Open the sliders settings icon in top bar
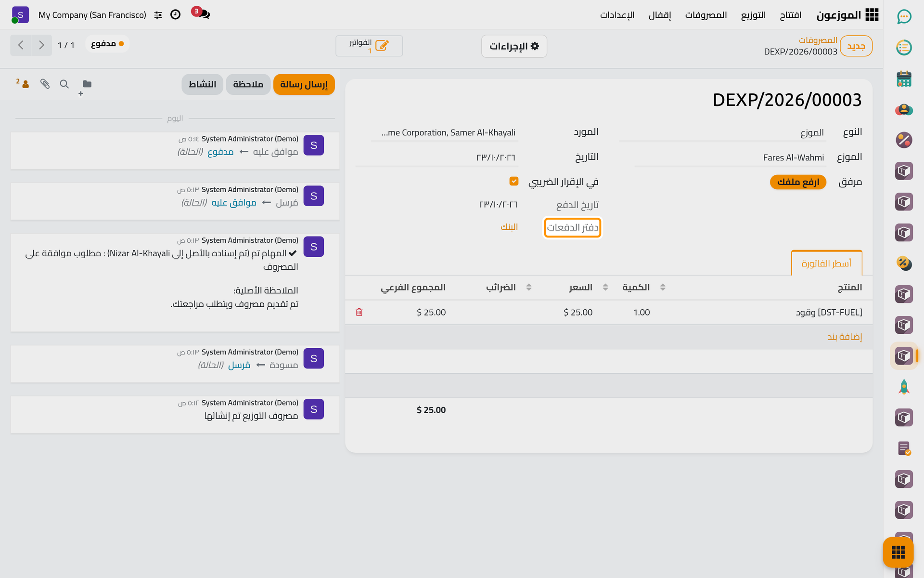Screen dimensions: 924x578 point(158,15)
